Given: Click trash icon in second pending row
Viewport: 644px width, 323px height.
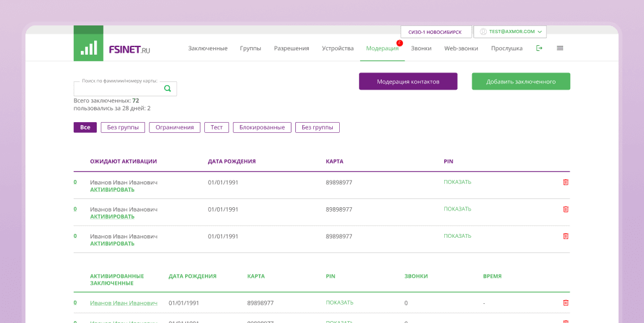Looking at the screenshot, I should point(566,209).
